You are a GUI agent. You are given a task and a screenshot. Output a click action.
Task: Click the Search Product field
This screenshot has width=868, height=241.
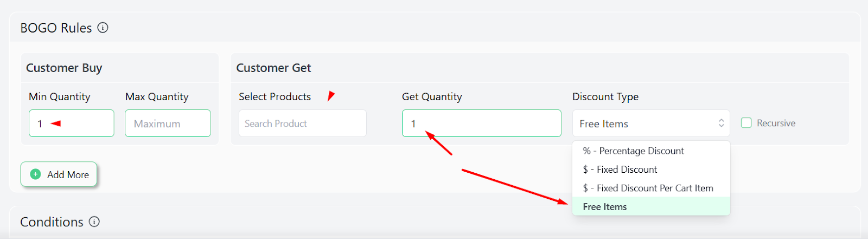click(x=303, y=123)
